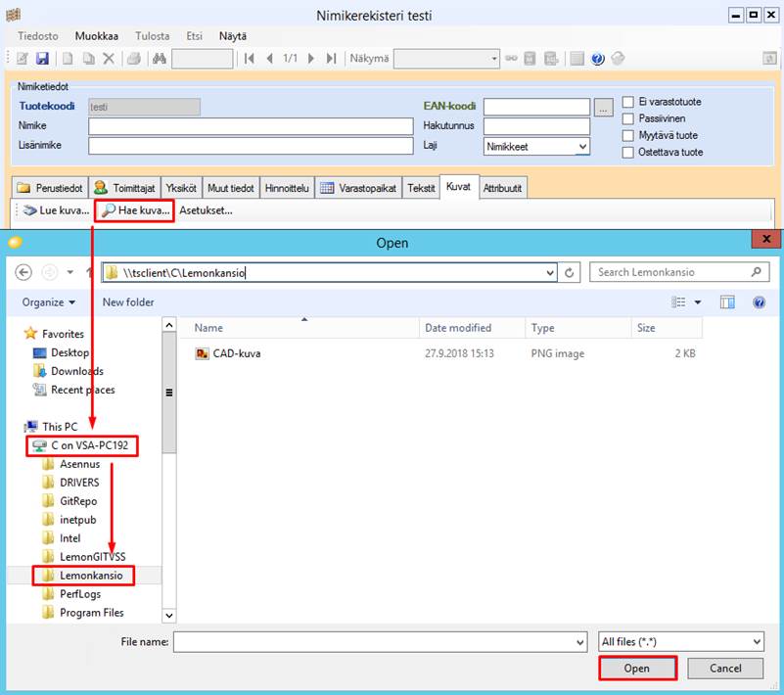Image resolution: width=784 pixels, height=695 pixels.
Task: Select C on VSA-PC192 in tree
Action: click(x=82, y=445)
